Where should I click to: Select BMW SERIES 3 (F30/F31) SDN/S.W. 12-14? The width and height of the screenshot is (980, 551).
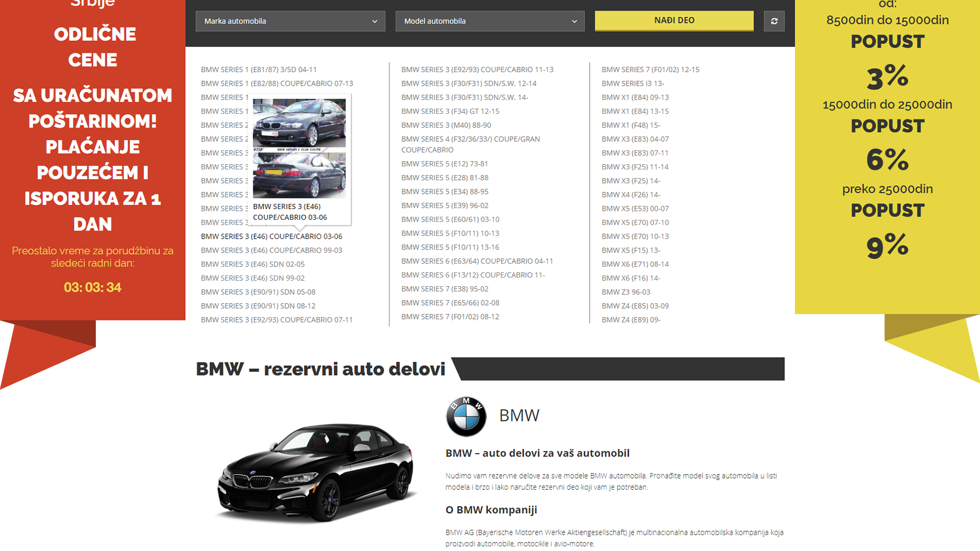(x=469, y=83)
